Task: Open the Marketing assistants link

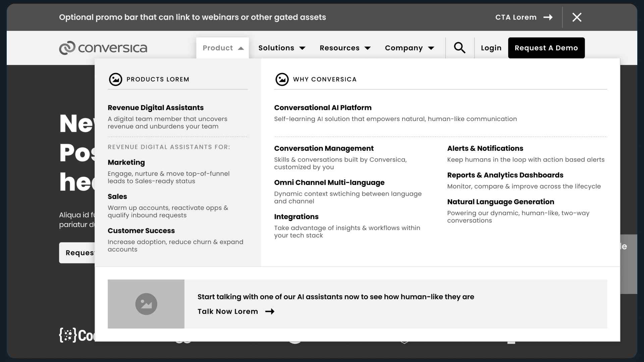Action: 126,162
